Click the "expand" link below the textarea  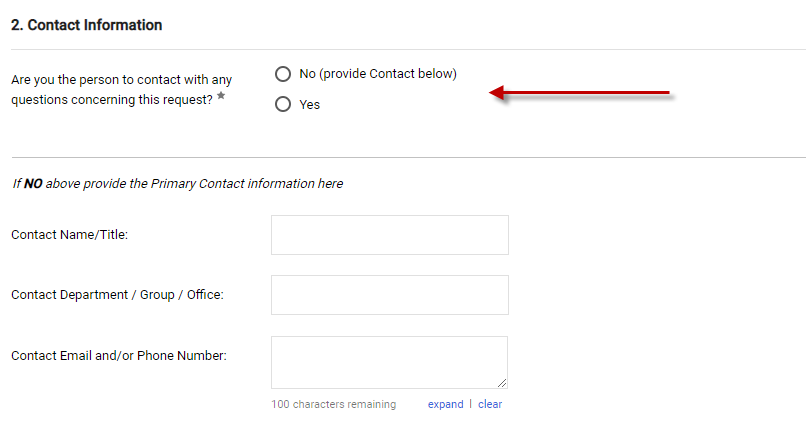(x=445, y=404)
